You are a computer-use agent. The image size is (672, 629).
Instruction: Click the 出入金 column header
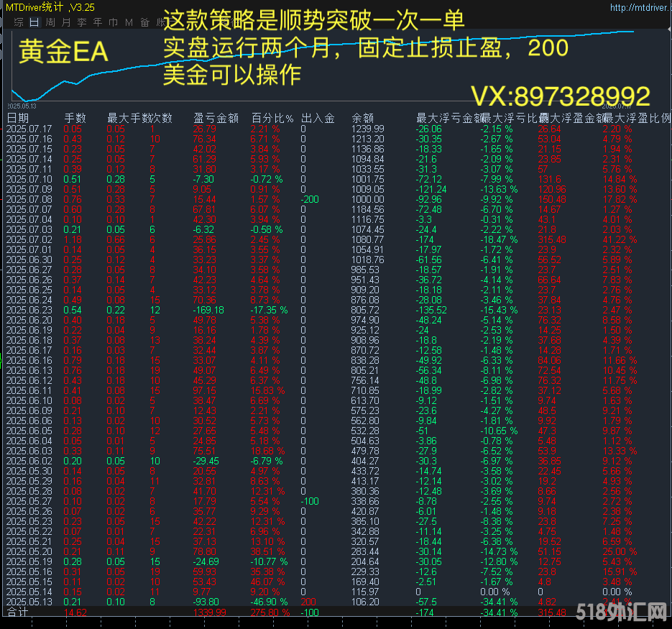coord(318,118)
